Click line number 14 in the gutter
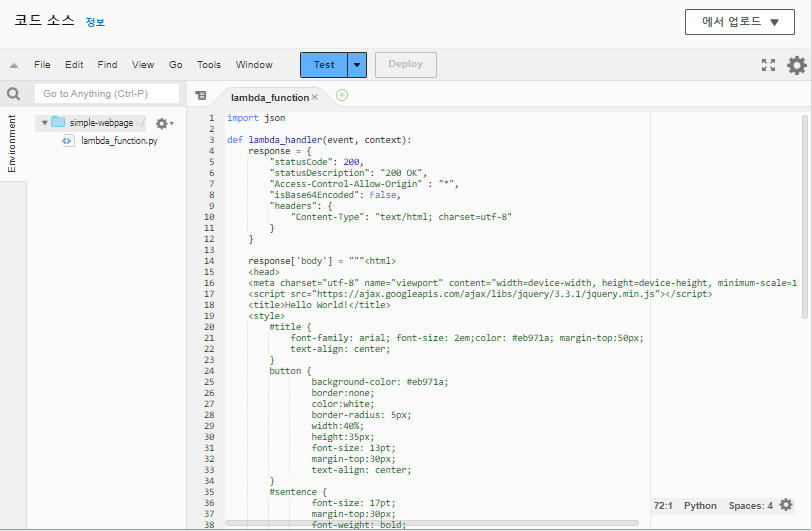 [209, 261]
